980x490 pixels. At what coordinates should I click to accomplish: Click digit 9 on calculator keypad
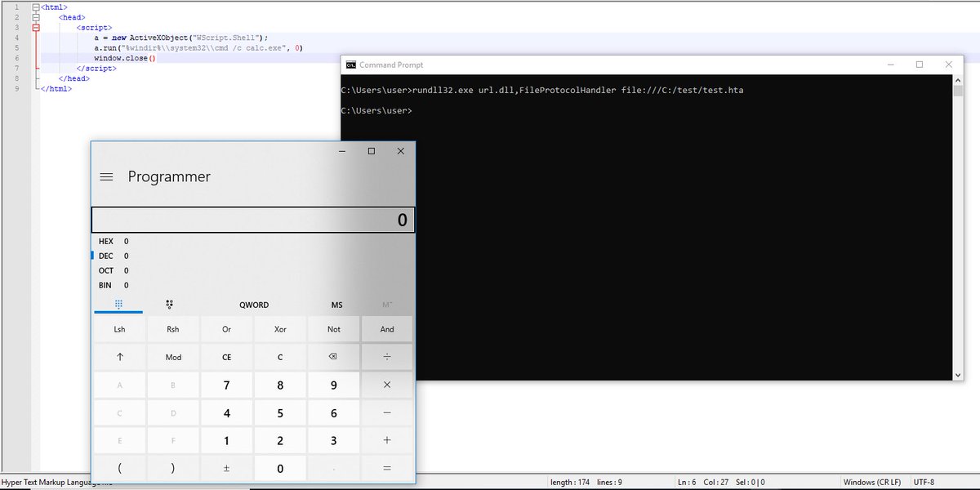tap(333, 385)
